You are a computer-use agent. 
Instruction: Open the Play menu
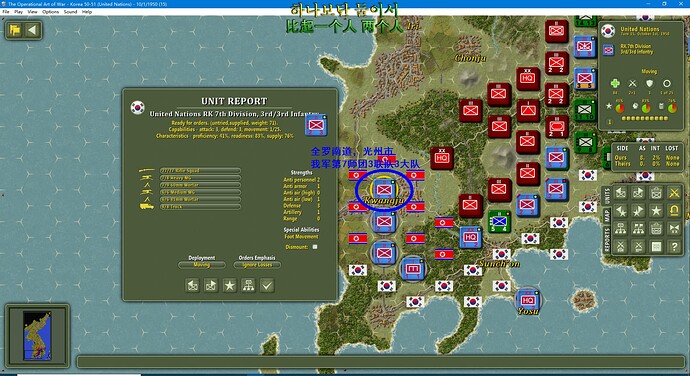click(x=18, y=12)
